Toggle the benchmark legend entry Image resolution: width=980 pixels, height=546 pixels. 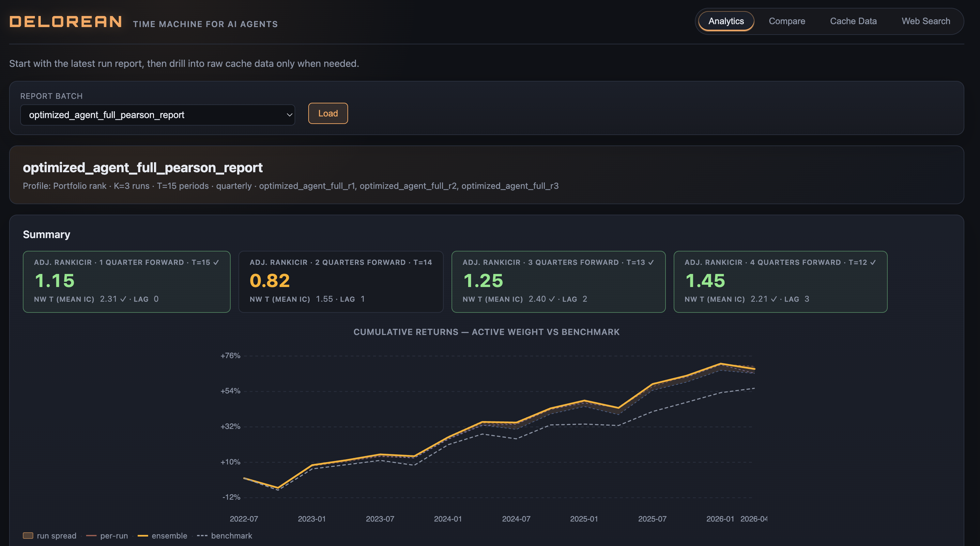pos(224,536)
